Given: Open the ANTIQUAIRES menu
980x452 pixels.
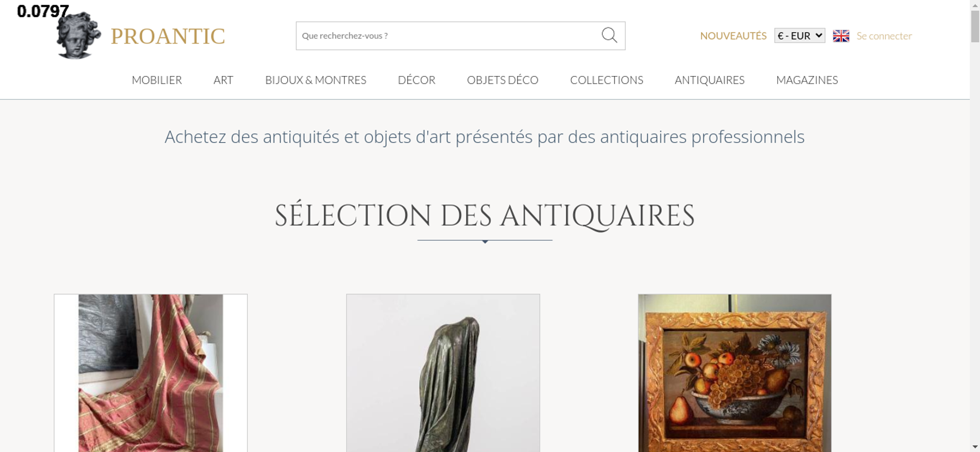Looking at the screenshot, I should tap(710, 80).
